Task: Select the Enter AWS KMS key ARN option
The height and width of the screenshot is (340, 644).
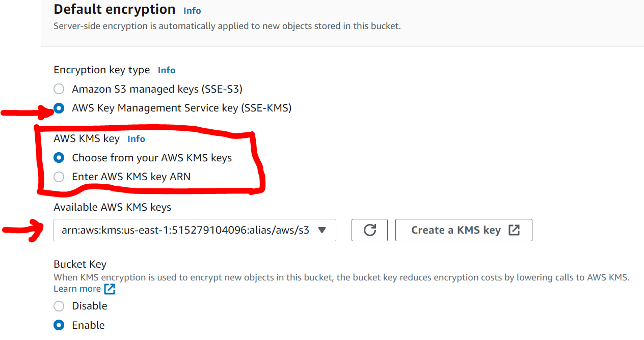Action: point(59,177)
